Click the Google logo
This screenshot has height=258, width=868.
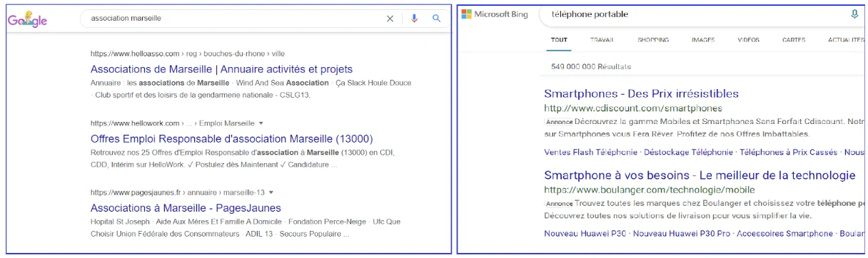[x=26, y=20]
